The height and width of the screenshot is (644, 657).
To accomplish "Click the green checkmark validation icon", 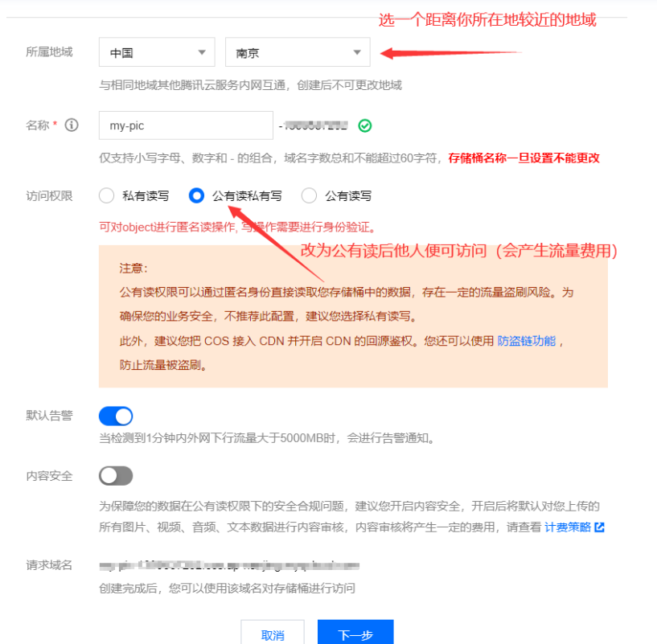I will 364,125.
